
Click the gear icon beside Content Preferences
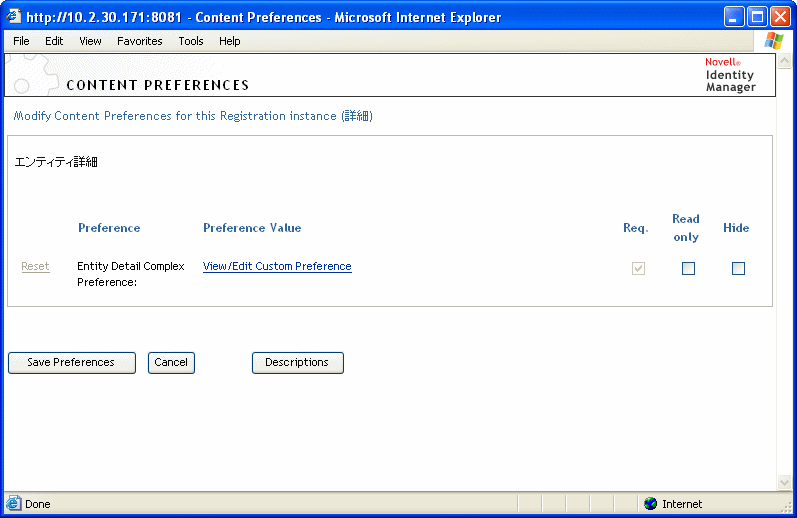33,75
